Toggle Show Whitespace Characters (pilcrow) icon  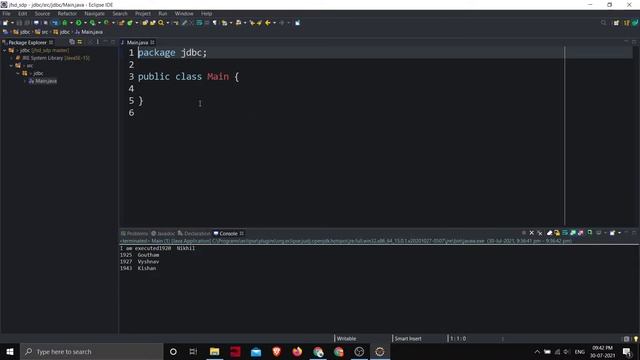[214, 23]
